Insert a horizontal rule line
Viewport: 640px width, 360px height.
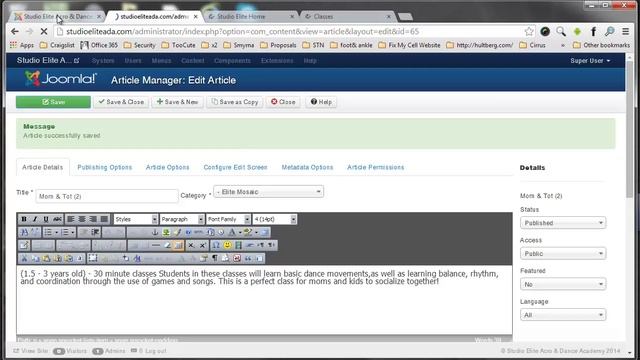pyautogui.click(x=156, y=245)
